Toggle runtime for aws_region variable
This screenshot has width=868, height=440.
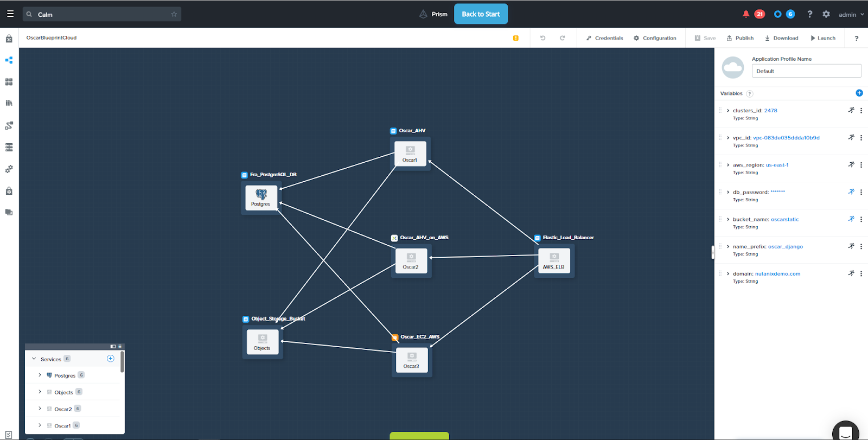pos(851,164)
